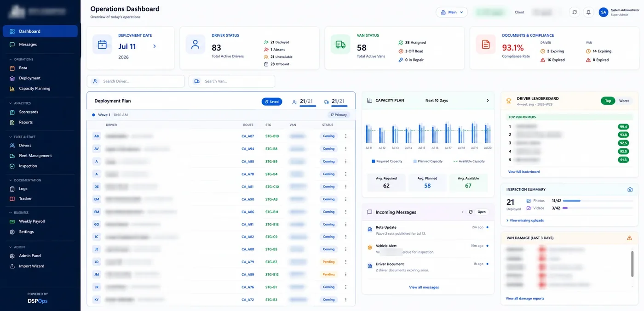Screen dimensions: 644x311
Task: Focus the Search Driver field
Action: click(x=136, y=81)
